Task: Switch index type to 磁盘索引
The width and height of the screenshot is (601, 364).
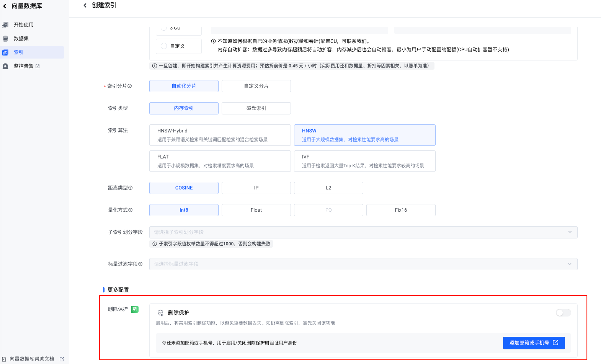Action: [x=256, y=108]
